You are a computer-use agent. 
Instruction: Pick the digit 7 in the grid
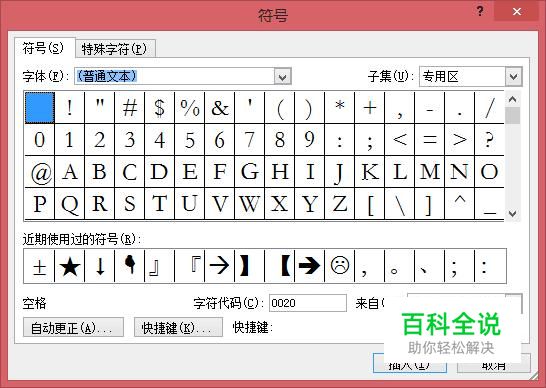249,140
